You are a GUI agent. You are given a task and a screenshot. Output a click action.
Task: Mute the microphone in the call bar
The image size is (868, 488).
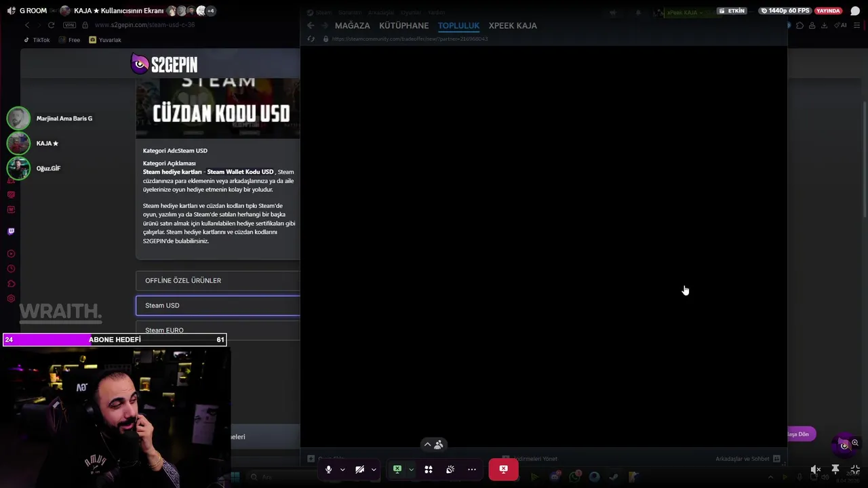click(328, 469)
